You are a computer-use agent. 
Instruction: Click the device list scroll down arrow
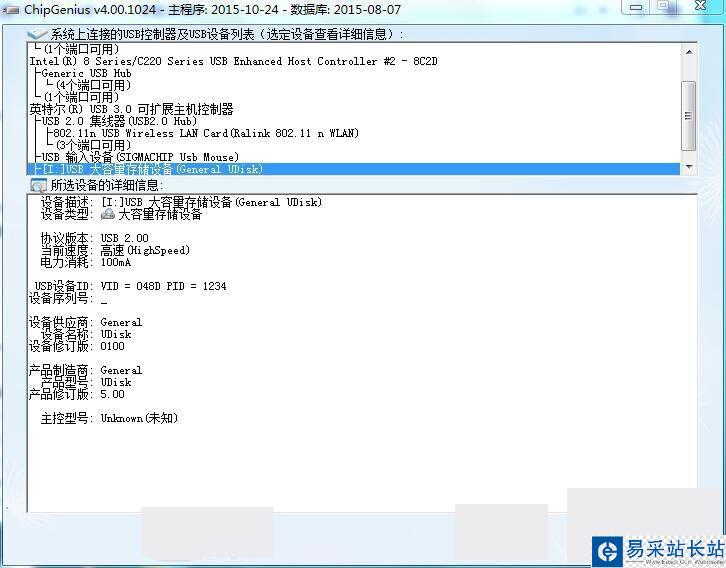tap(689, 167)
